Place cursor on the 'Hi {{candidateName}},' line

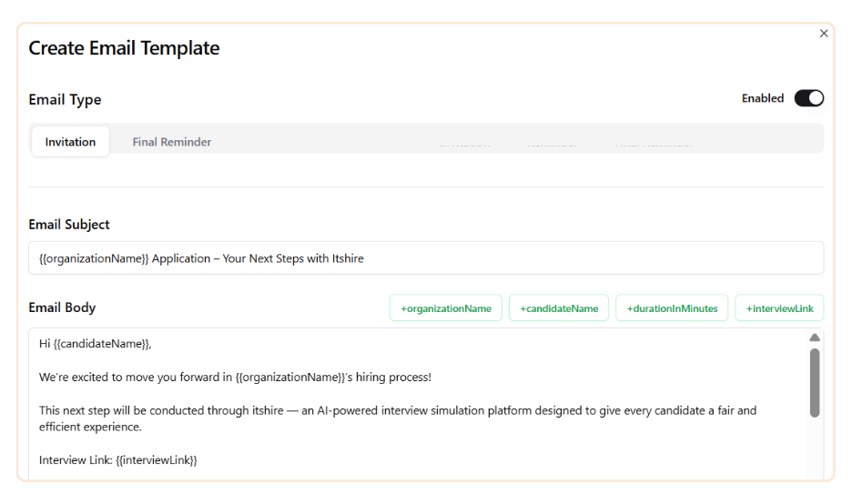[95, 344]
